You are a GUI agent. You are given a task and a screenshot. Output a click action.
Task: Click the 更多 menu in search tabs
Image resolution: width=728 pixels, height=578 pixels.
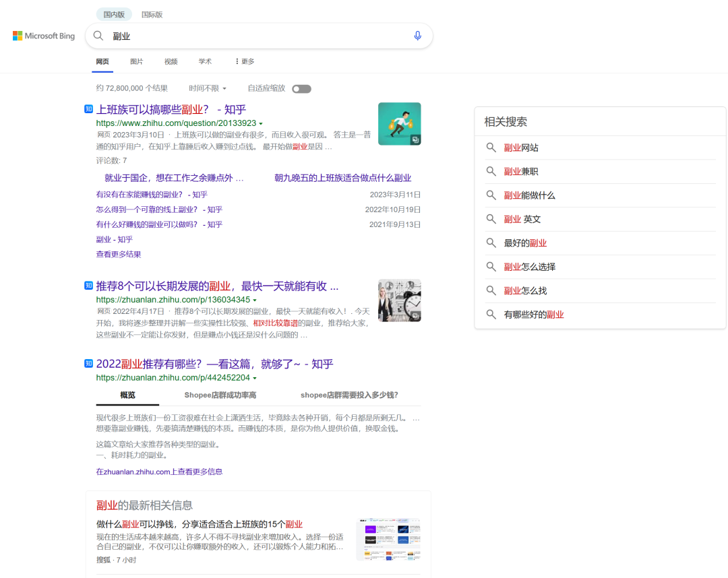point(245,61)
